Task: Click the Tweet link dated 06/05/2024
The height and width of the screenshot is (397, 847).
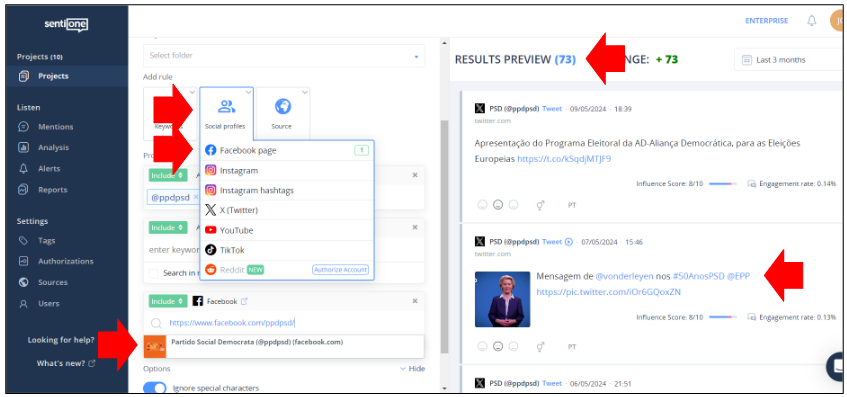Action: (x=552, y=383)
